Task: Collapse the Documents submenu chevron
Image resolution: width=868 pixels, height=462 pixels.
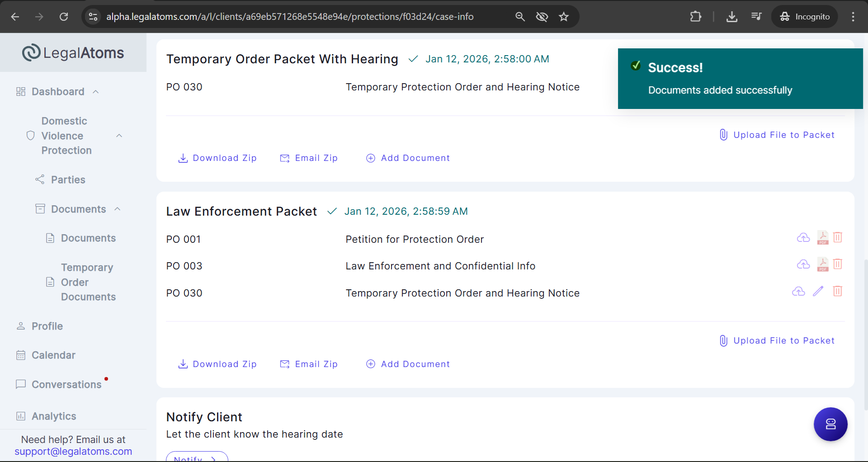Action: 118,209
